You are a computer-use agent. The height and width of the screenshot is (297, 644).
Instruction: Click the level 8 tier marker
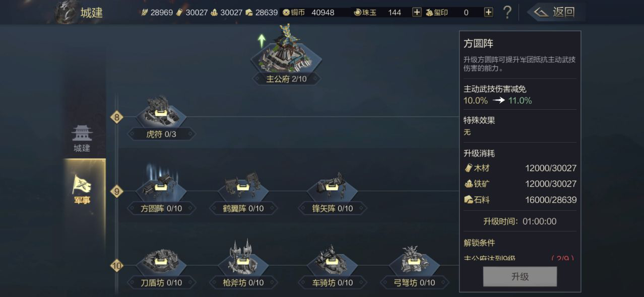tap(117, 117)
